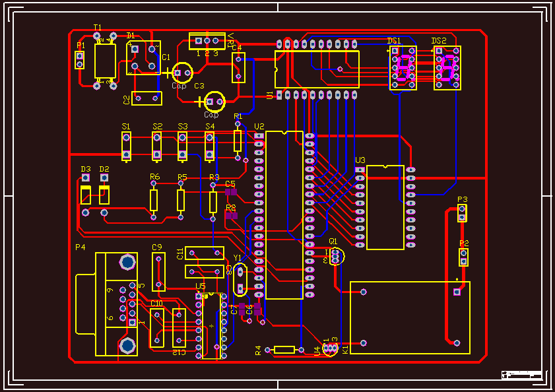The height and width of the screenshot is (392, 555).
Task: Select the U1 DIP chip body
Action: (x=317, y=69)
